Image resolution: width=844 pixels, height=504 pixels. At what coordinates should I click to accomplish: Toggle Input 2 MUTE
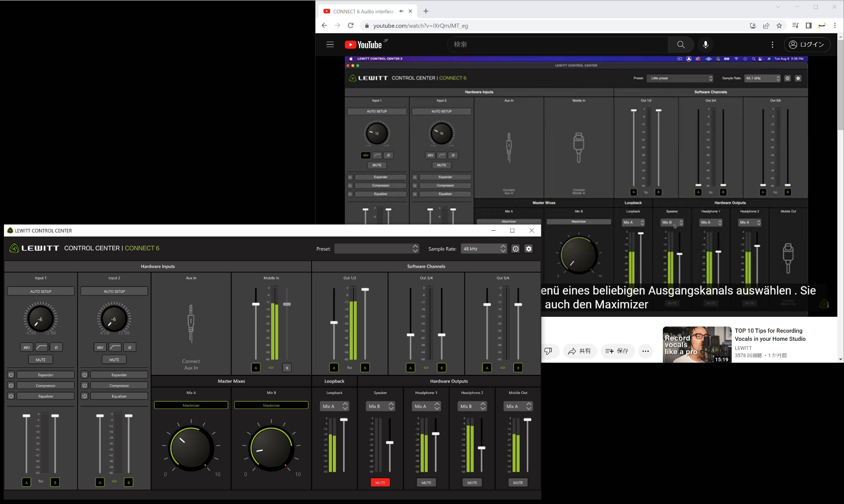114,360
